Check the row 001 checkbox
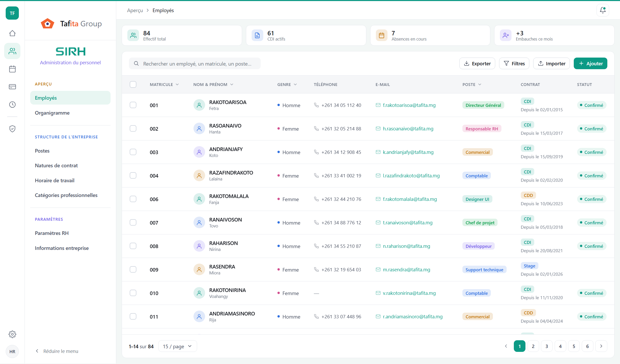 pyautogui.click(x=133, y=105)
